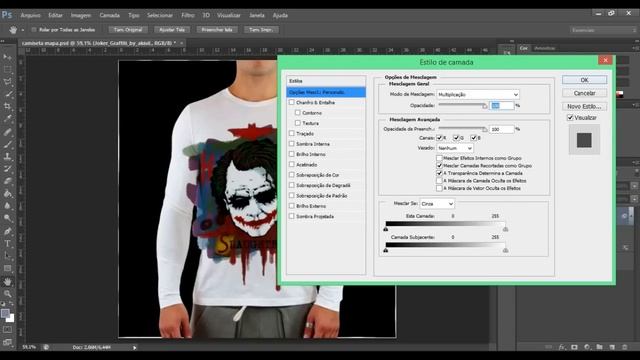Screen dimensions: 640x360
Task: Select the Crop tool
Action: 7,106
